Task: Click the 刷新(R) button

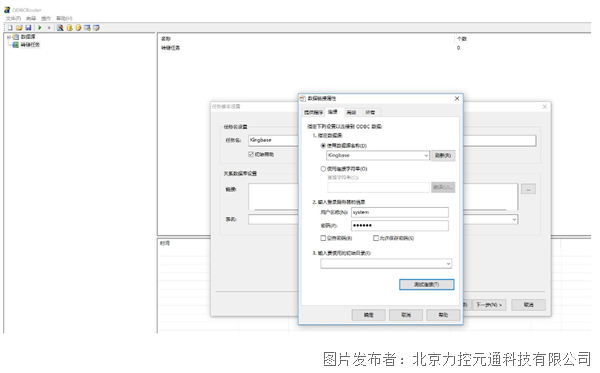Action: 443,155
